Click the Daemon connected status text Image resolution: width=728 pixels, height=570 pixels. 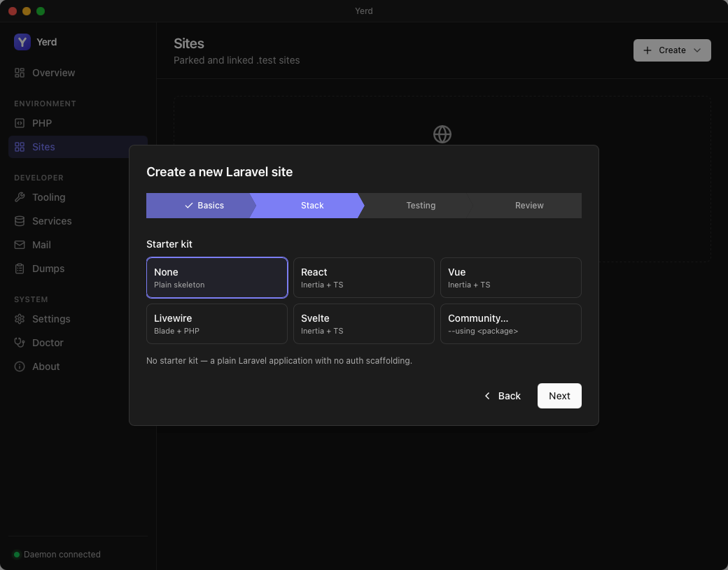click(x=62, y=554)
